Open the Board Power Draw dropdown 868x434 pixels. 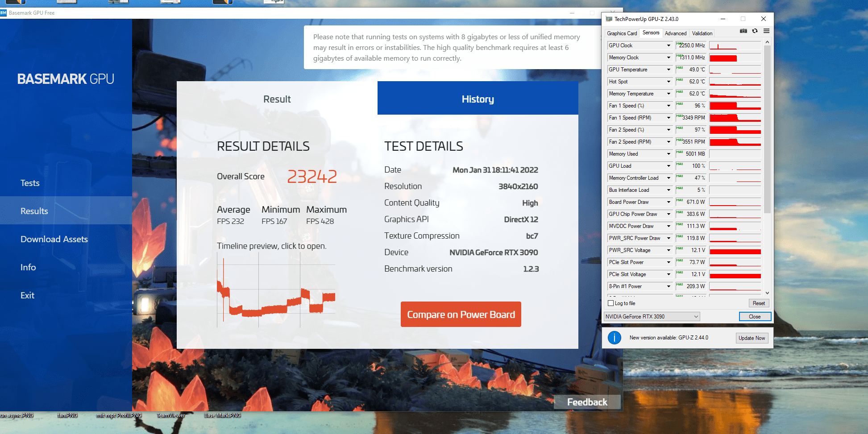click(x=669, y=202)
